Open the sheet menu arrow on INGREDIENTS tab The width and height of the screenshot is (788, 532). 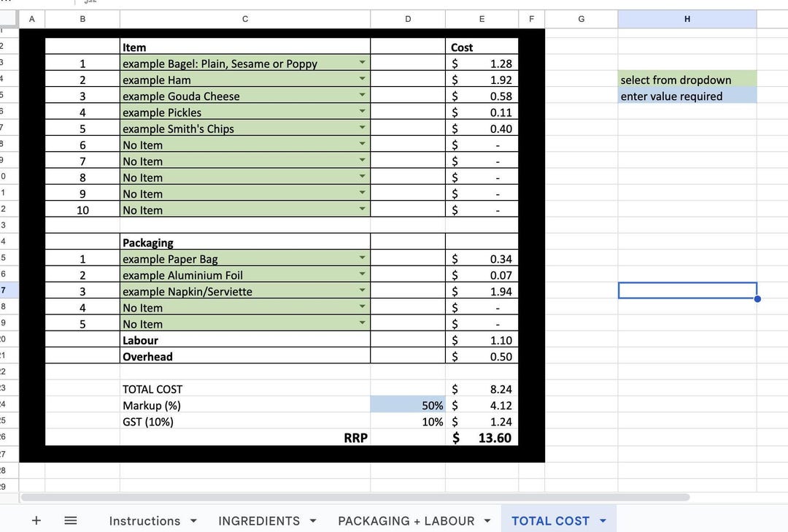(312, 520)
